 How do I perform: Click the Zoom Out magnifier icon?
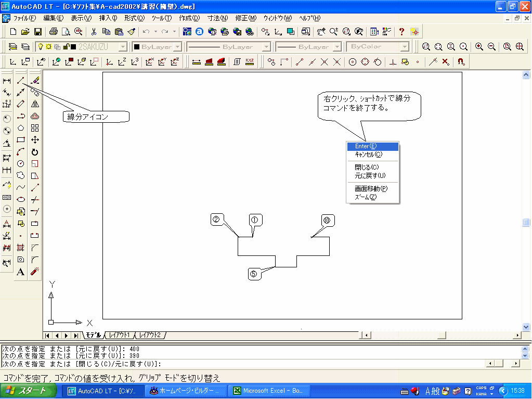(x=491, y=46)
